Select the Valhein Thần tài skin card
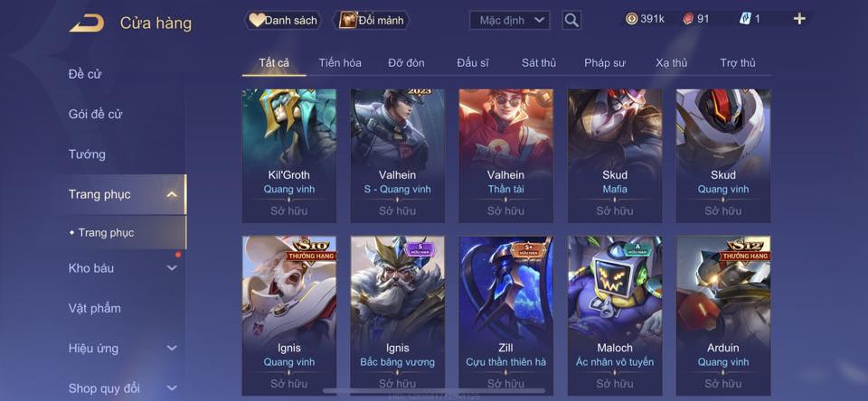Screen dimensions: 868x401 pos(505,156)
